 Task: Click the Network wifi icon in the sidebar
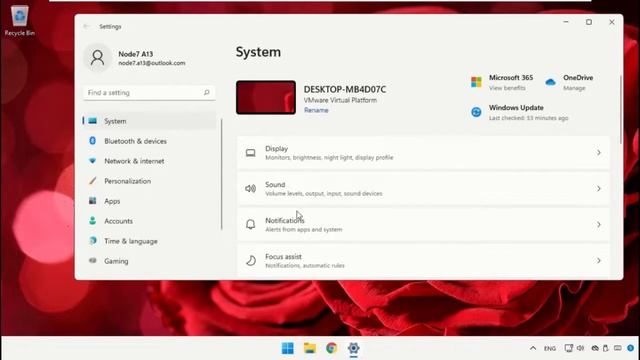[x=93, y=161]
